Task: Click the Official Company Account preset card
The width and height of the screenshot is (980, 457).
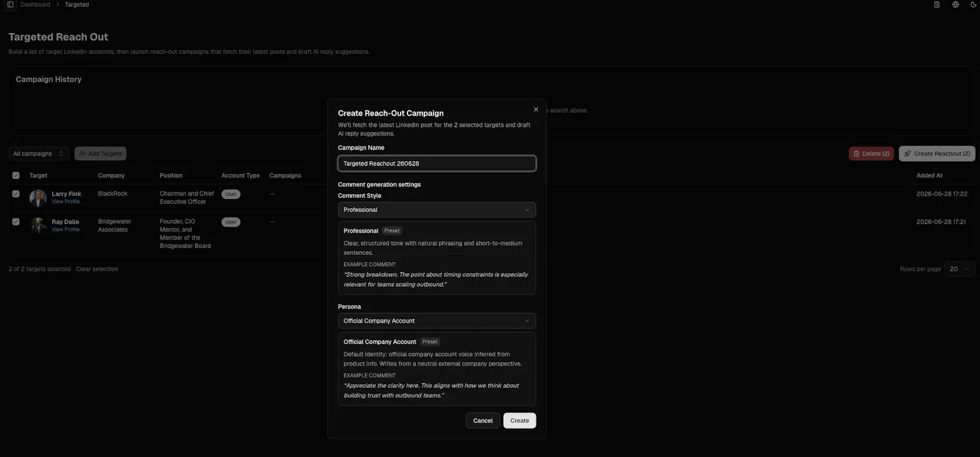Action: pos(437,369)
